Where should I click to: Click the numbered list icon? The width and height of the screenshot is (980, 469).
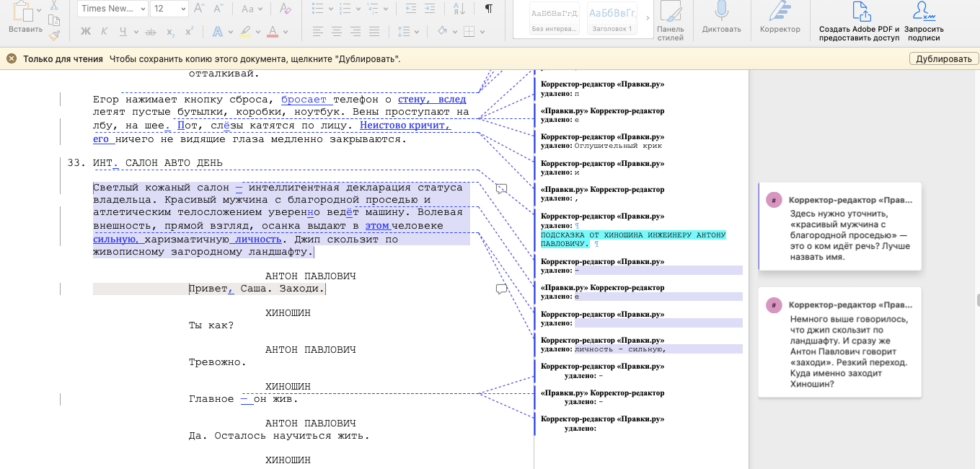click(x=346, y=9)
